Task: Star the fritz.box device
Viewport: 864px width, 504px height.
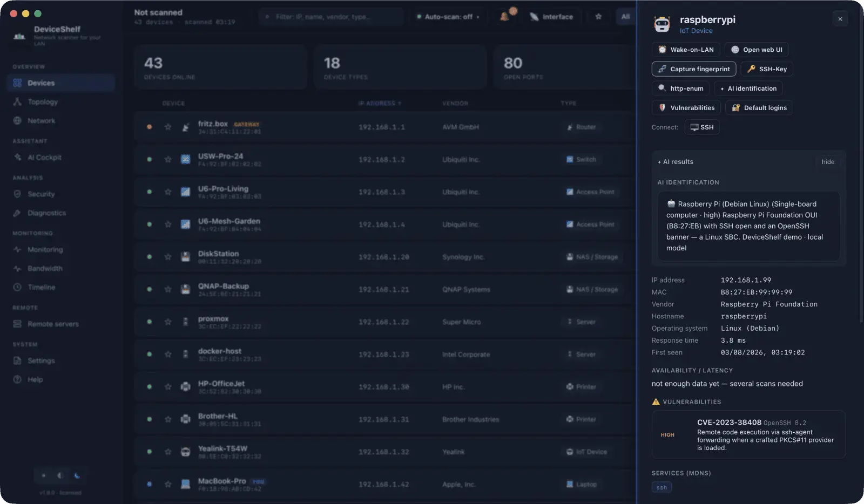Action: 168,127
